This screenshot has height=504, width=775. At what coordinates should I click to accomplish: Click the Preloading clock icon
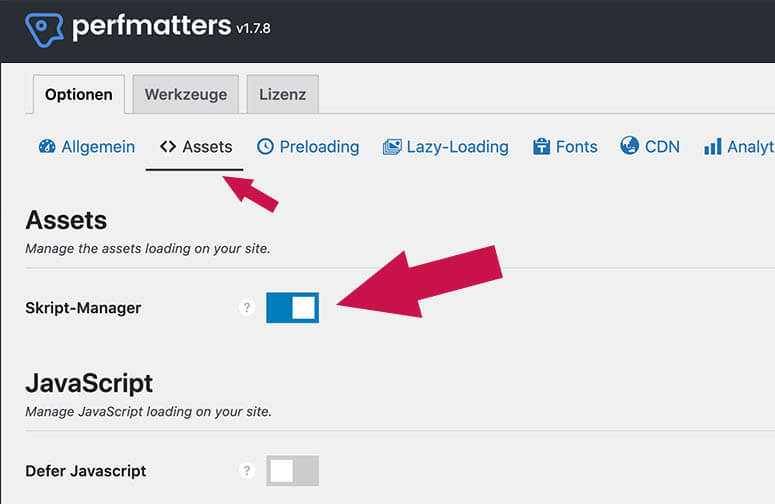click(x=265, y=146)
